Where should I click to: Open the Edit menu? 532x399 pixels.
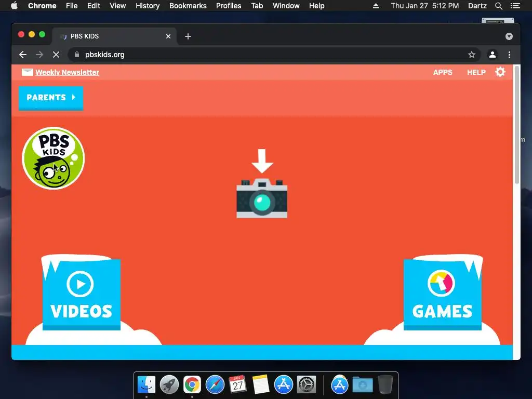tap(94, 6)
